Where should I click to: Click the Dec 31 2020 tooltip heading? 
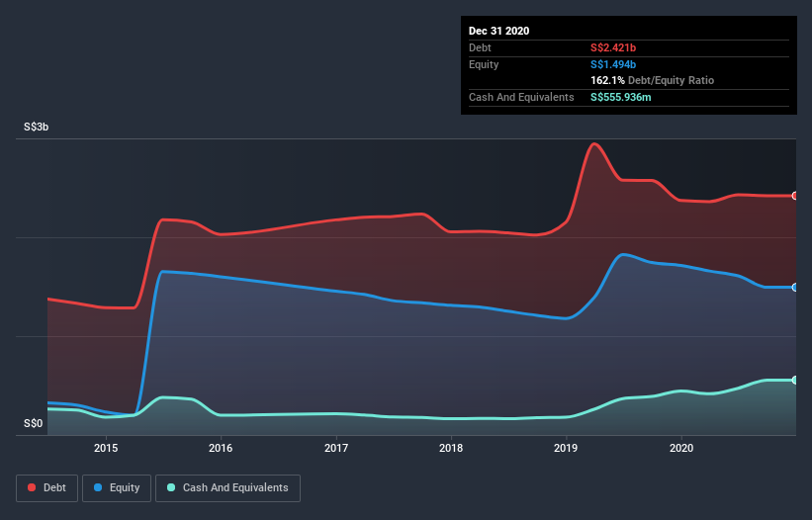coord(498,31)
